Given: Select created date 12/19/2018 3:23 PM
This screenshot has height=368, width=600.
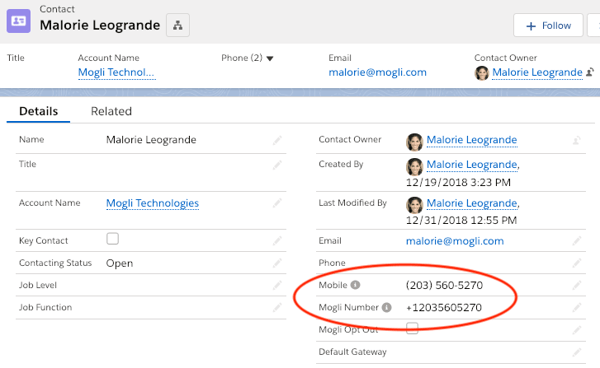Looking at the screenshot, I should pyautogui.click(x=458, y=182).
